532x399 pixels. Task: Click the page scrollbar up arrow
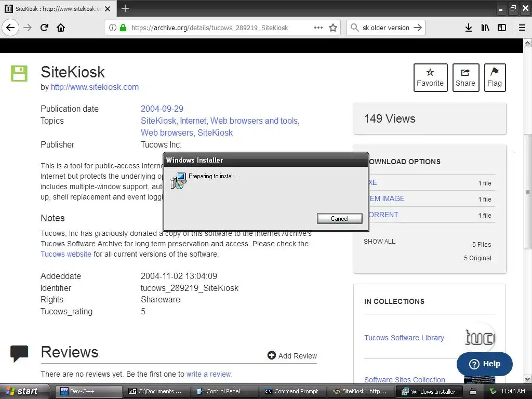pos(528,43)
